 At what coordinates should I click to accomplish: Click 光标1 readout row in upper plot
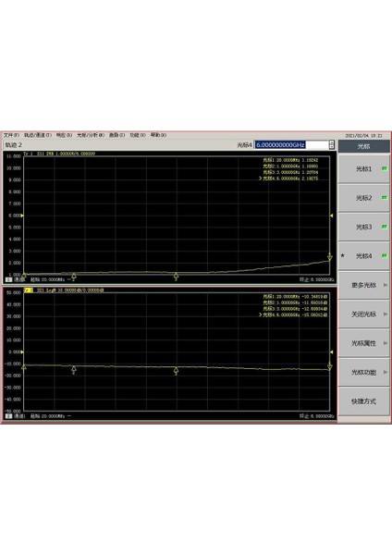pyautogui.click(x=290, y=160)
